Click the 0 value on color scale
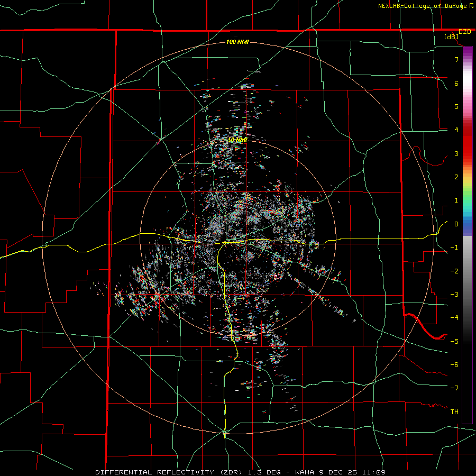Viewport: 476px width, 476px height. [x=456, y=224]
